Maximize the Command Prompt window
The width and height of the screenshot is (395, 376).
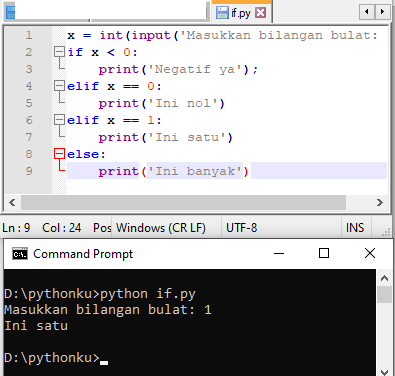[x=324, y=253]
